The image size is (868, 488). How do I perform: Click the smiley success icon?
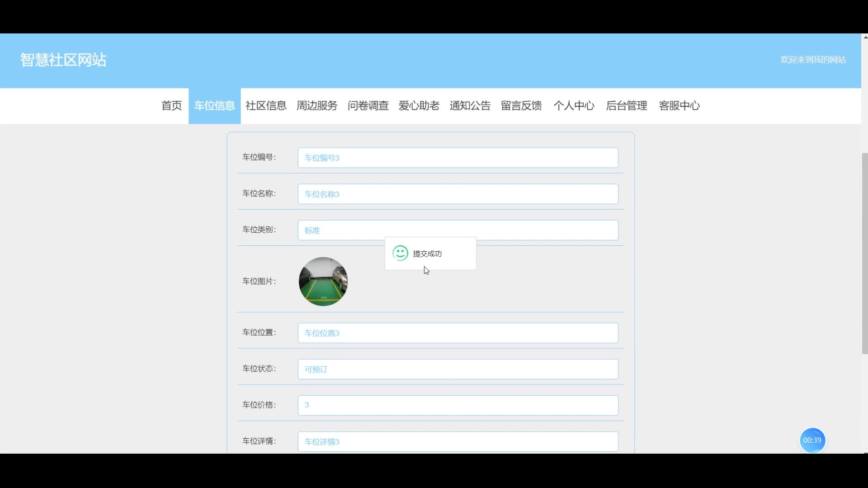(400, 253)
